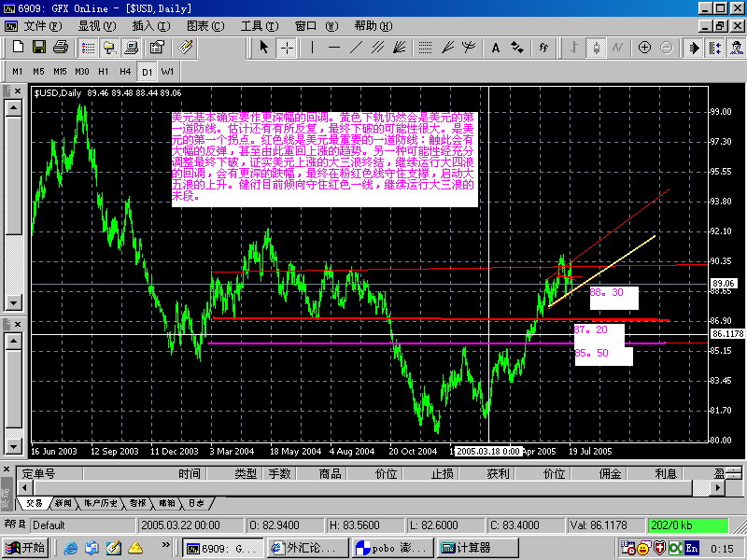Save the chart using the floppy icon
Screen dimensions: 747x560
click(39, 48)
